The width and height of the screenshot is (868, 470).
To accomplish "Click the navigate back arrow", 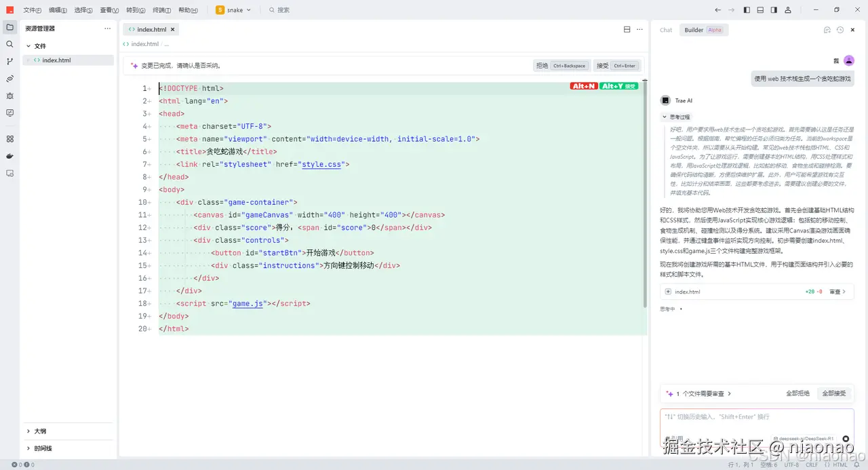I will click(718, 10).
